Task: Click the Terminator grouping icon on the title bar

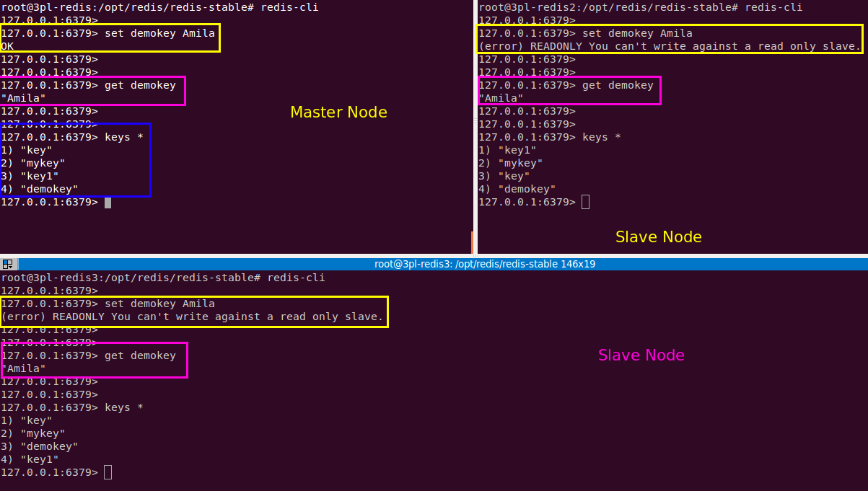Action: 8,263
